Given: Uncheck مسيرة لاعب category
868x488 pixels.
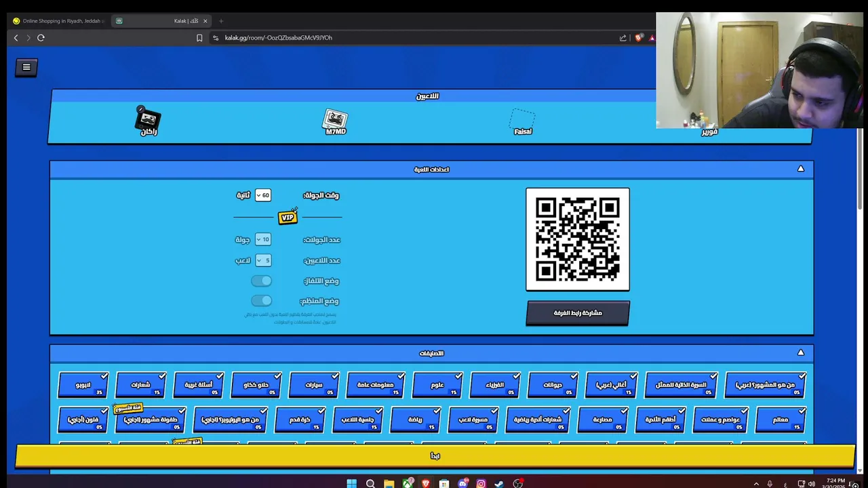Looking at the screenshot, I should (x=473, y=420).
